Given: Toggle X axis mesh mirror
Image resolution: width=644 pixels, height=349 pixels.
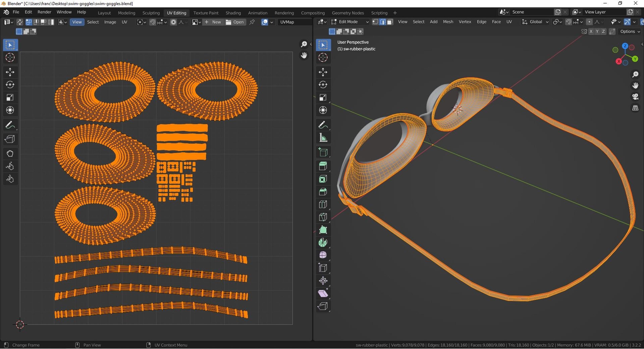Looking at the screenshot, I should click(591, 32).
